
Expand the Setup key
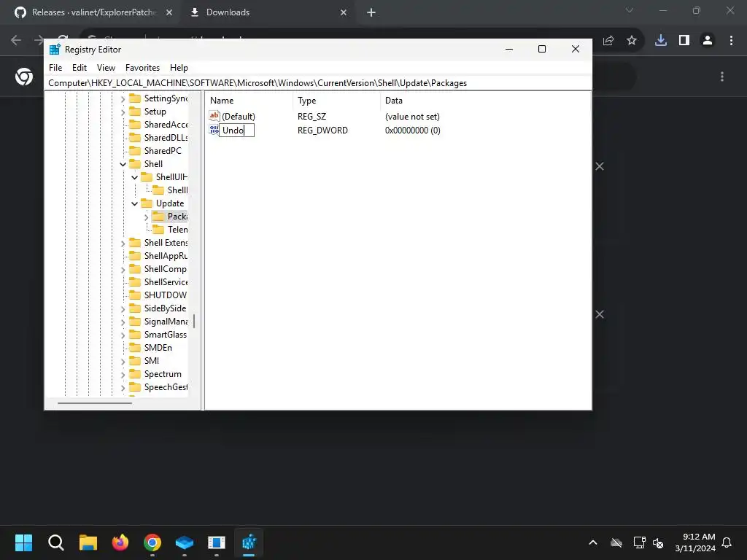point(123,112)
